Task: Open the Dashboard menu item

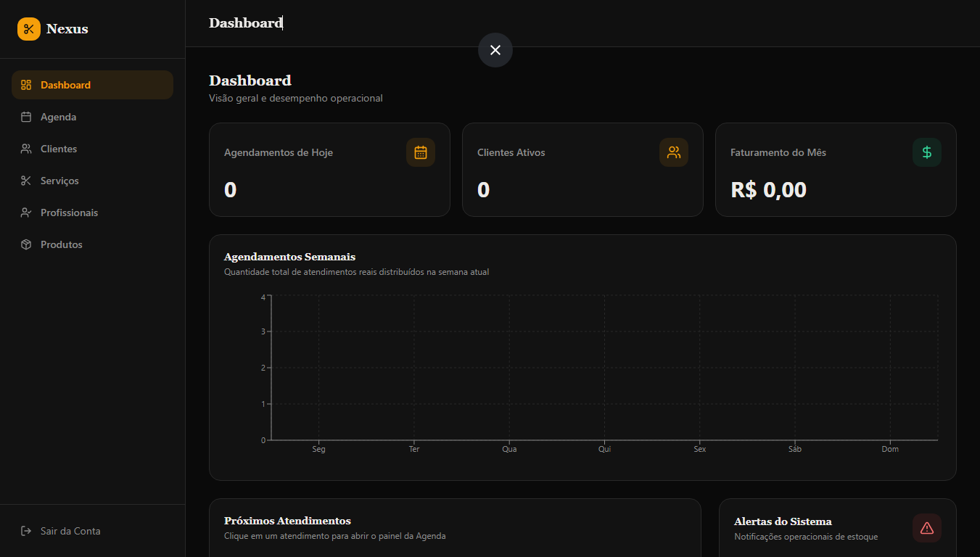Action: 92,85
